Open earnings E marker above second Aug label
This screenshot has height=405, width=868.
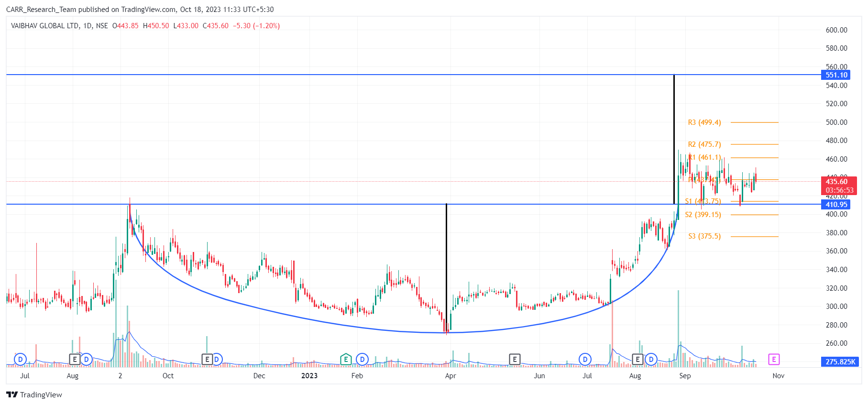coord(637,359)
